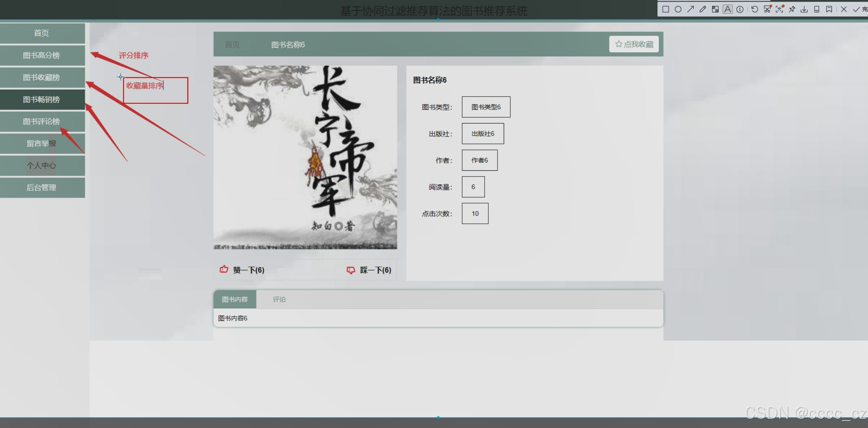Go to 个人中心 in the sidebar
The width and height of the screenshot is (868, 428).
pyautogui.click(x=42, y=166)
